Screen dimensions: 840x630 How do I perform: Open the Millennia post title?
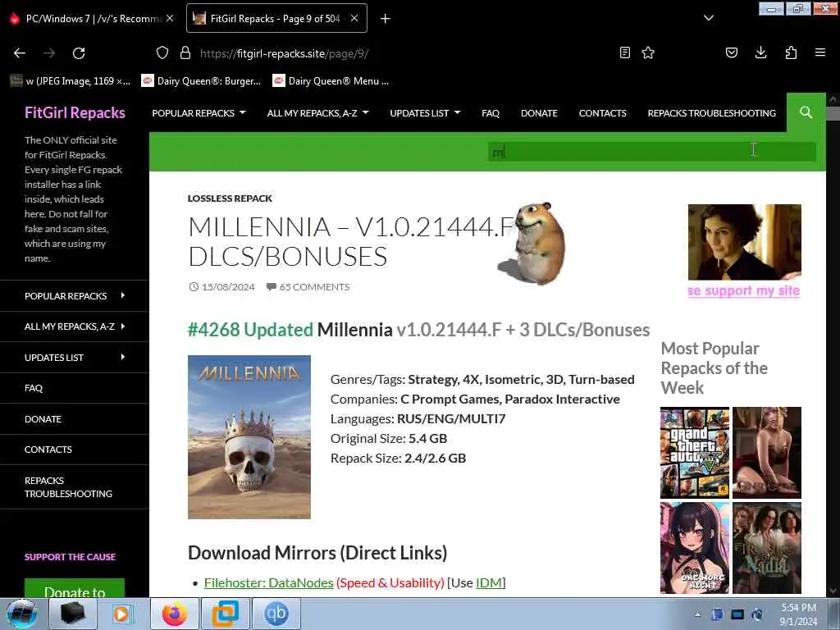351,242
